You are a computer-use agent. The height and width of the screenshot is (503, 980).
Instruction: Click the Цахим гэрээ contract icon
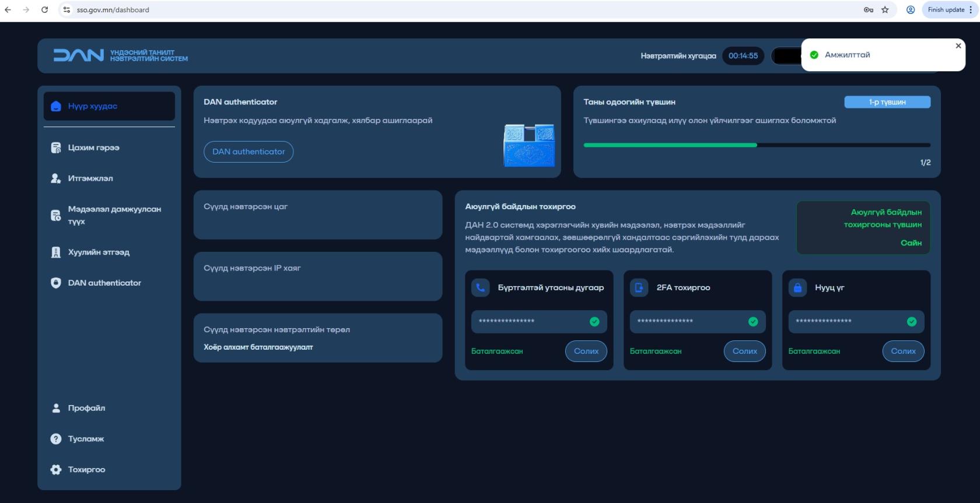(56, 147)
